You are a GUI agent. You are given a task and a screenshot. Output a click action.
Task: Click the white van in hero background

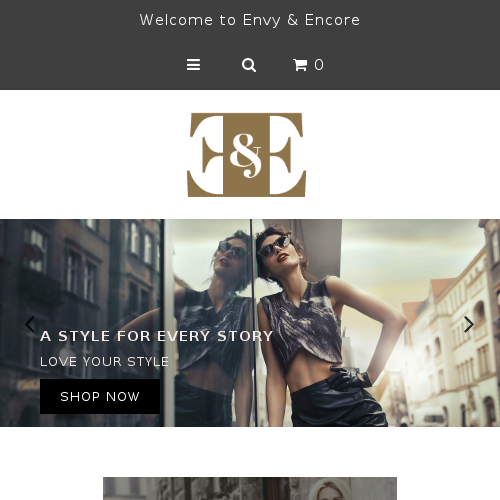point(428,417)
